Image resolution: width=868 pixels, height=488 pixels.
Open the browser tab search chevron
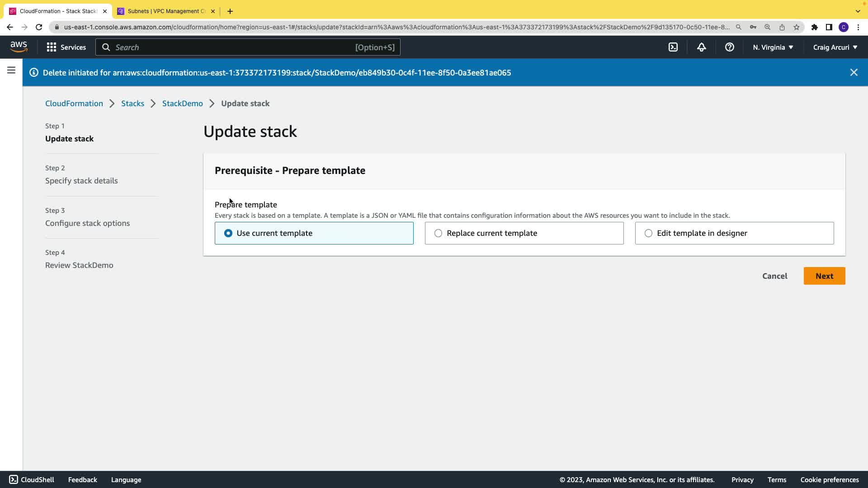point(858,11)
